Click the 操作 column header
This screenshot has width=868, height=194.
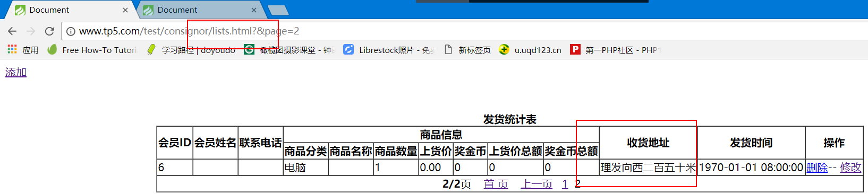coord(834,143)
